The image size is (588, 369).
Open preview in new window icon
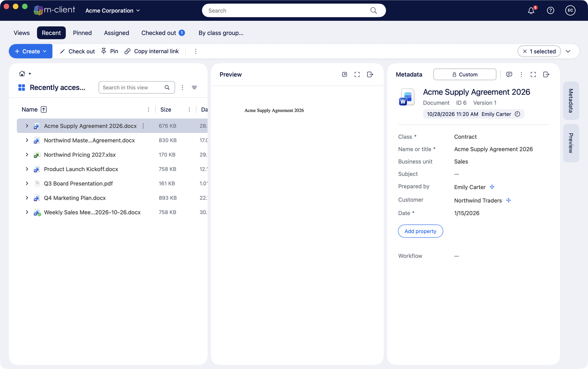(x=344, y=75)
